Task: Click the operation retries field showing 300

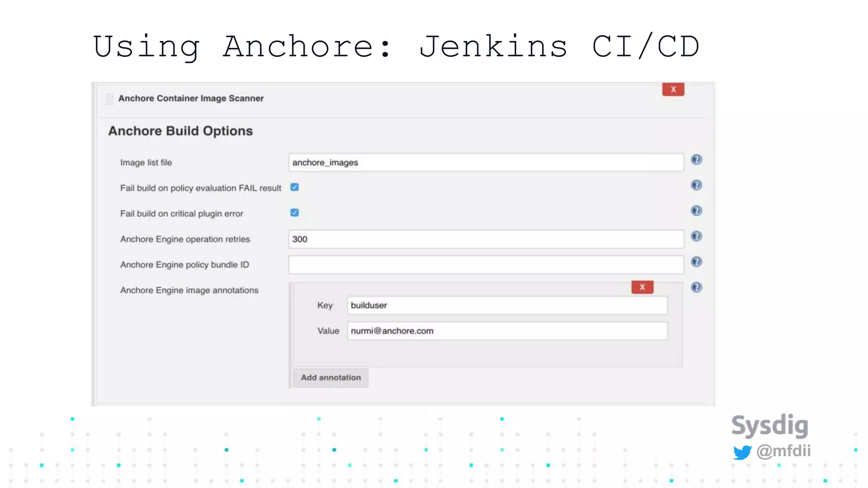Action: pyautogui.click(x=486, y=239)
